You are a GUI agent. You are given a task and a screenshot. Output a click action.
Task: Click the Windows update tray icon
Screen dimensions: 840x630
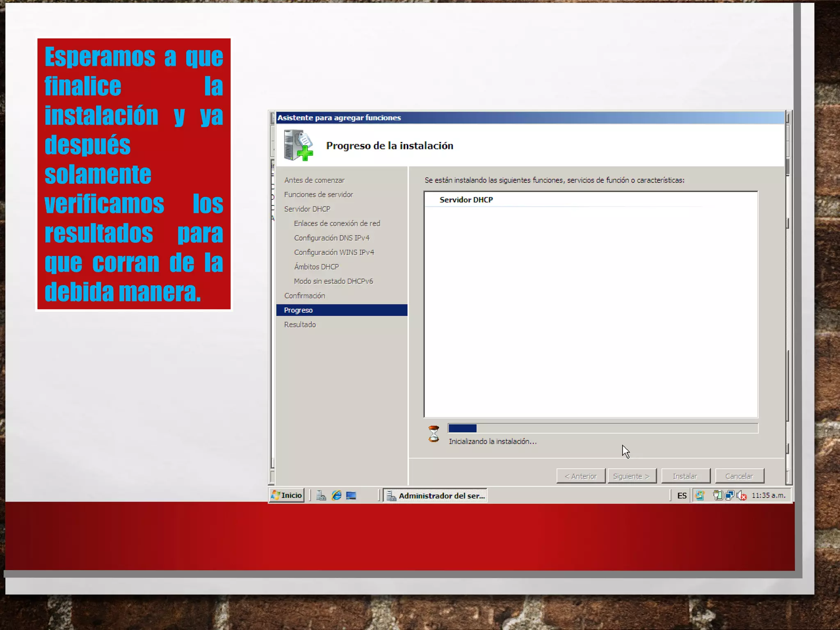[700, 495]
